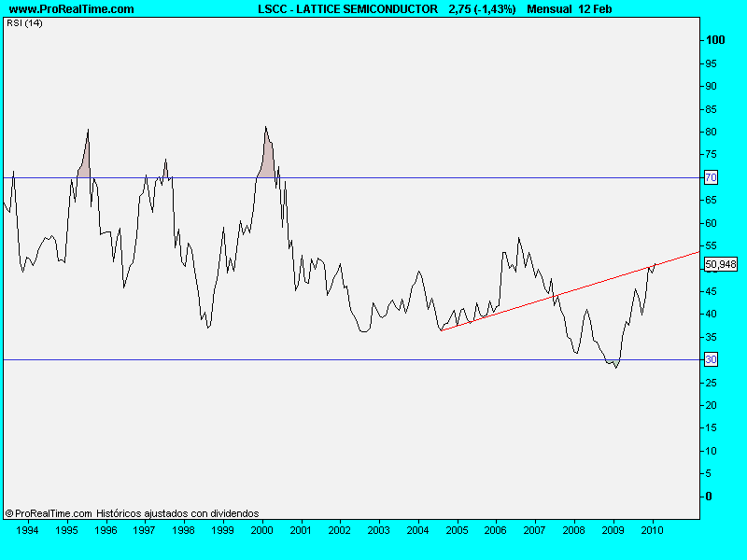Click the 2010 year label
747x560 pixels.
pyautogui.click(x=652, y=530)
